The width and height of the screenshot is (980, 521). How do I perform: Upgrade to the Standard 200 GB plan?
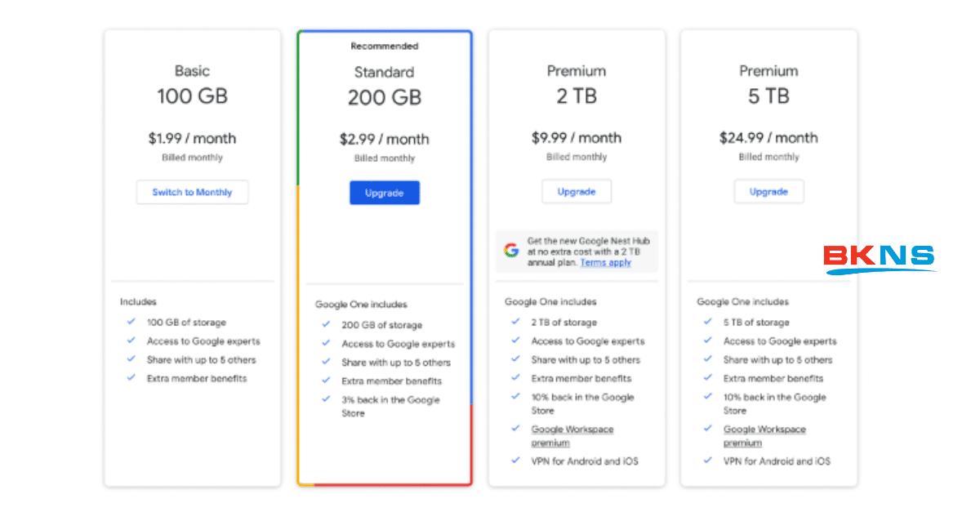(384, 193)
